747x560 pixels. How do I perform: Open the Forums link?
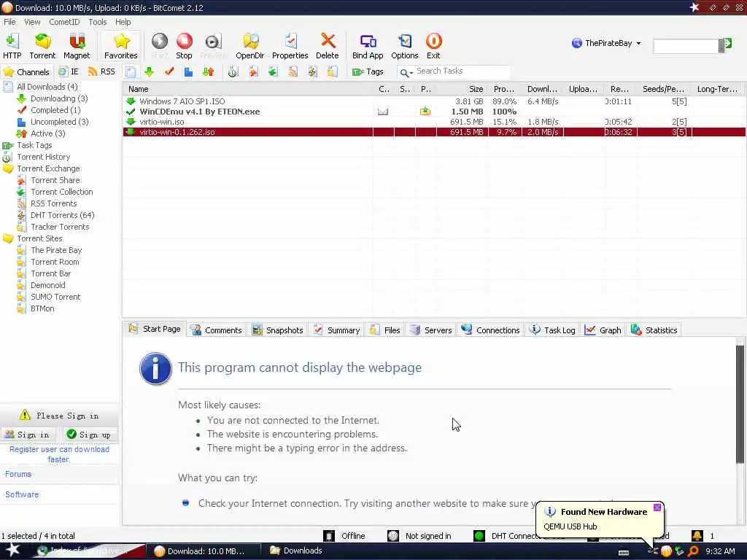[x=18, y=474]
